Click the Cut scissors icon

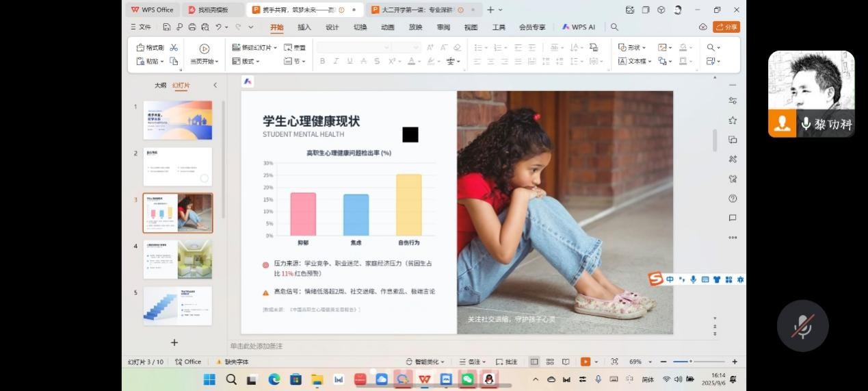click(174, 48)
